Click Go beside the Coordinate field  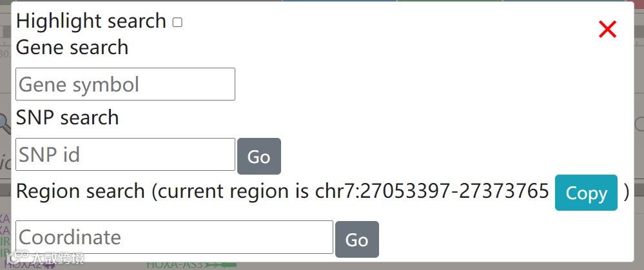click(357, 240)
